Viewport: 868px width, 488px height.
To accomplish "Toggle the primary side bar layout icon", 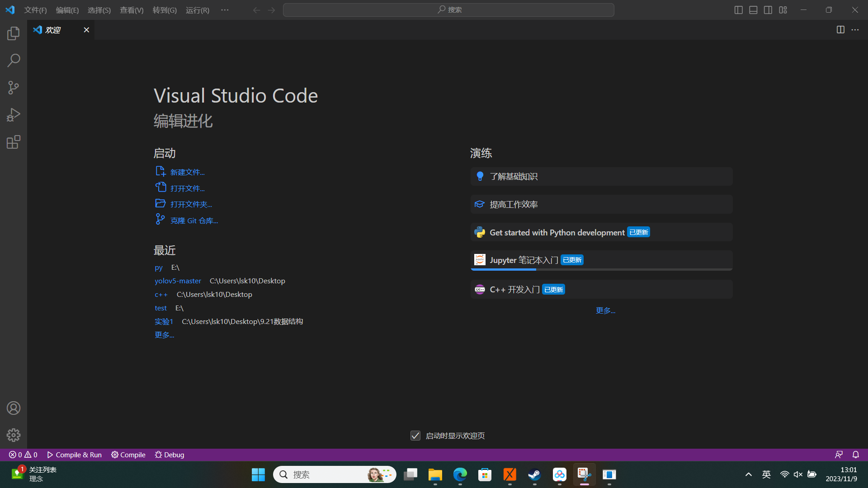I will (x=739, y=10).
